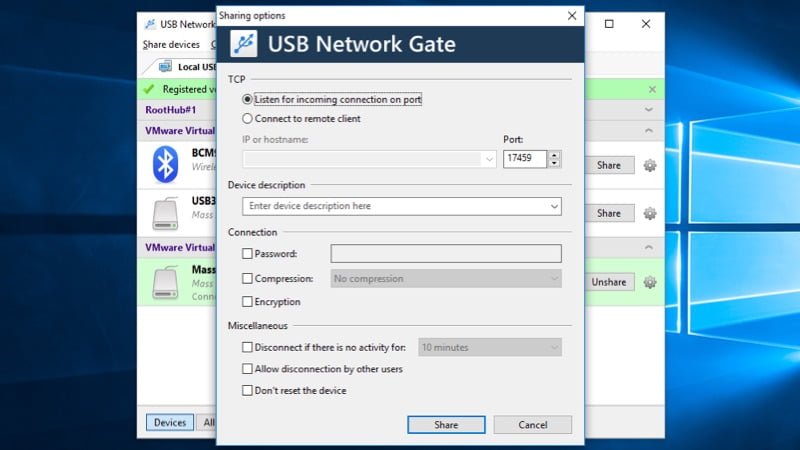Click the Share button in dialog
This screenshot has height=450, width=800.
tap(446, 424)
